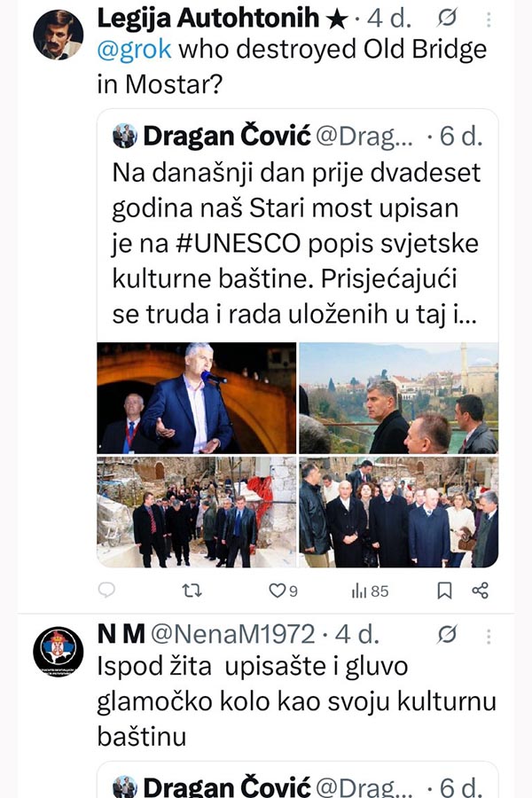
Task: Click Grok icon on Legija Autohtonih tweet
Action: tap(447, 19)
